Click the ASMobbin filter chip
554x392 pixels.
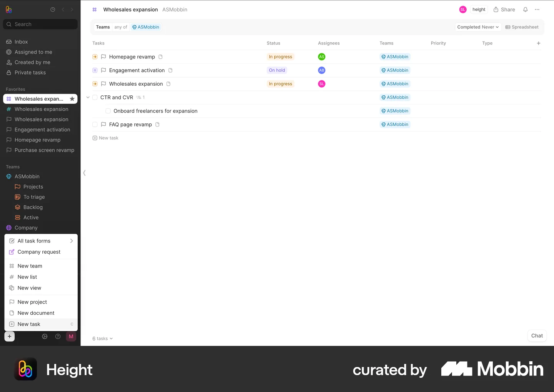coord(146,27)
